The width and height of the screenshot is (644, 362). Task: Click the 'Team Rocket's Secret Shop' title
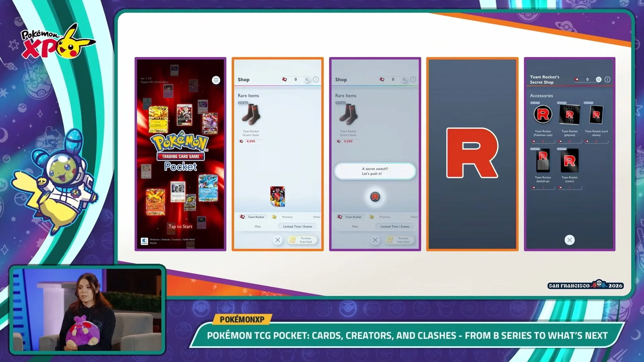[544, 79]
